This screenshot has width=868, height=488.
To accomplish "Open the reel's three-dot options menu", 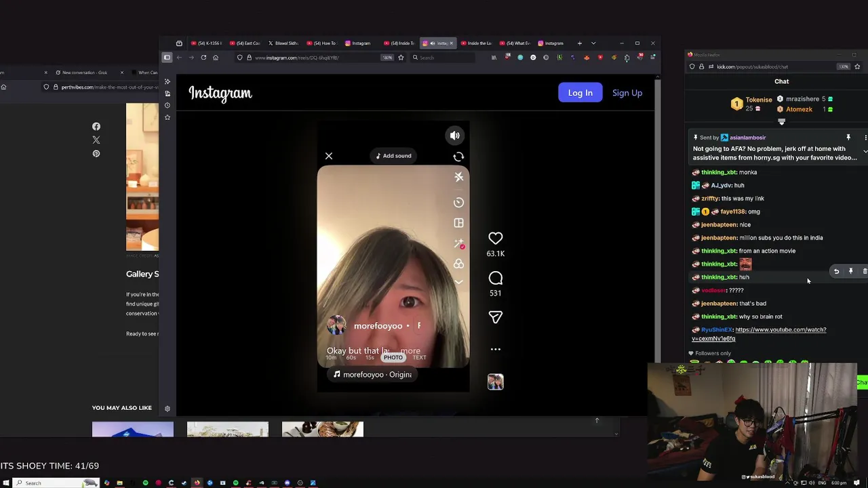I will [496, 349].
